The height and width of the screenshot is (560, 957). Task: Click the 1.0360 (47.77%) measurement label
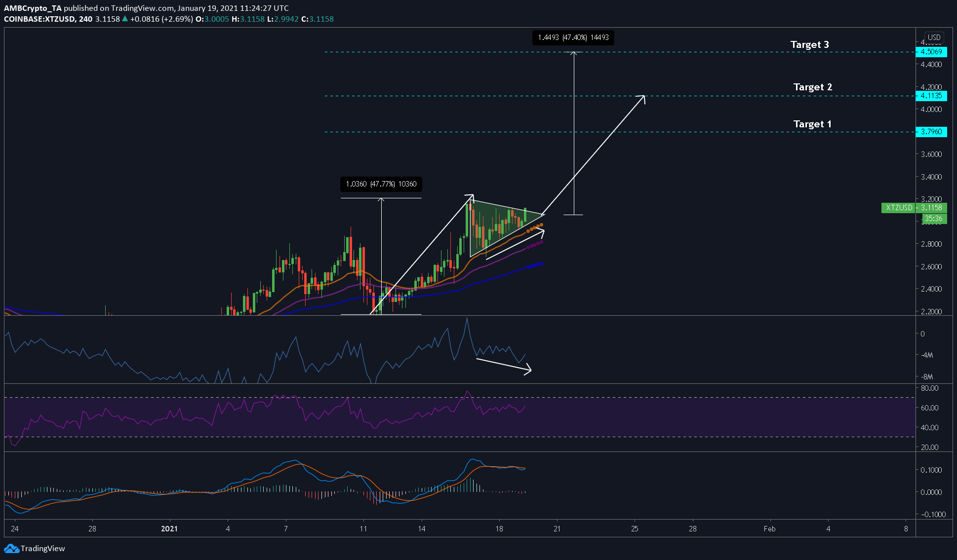point(381,184)
